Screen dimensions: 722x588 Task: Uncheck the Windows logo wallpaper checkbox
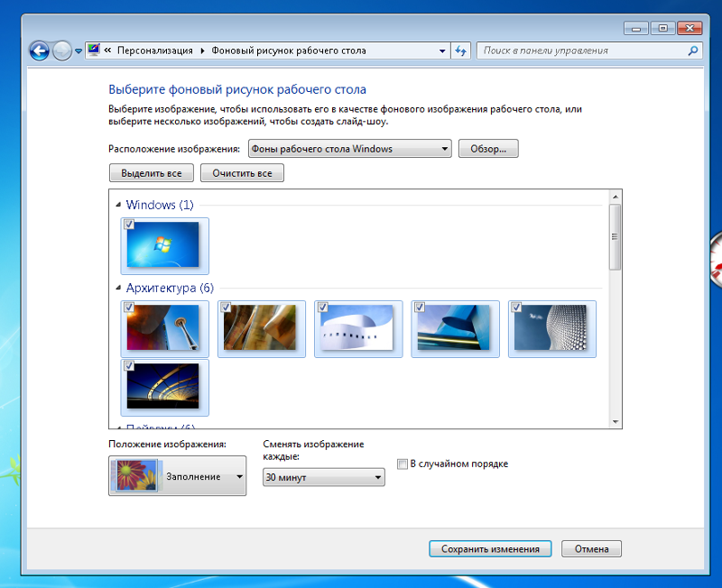[129, 224]
